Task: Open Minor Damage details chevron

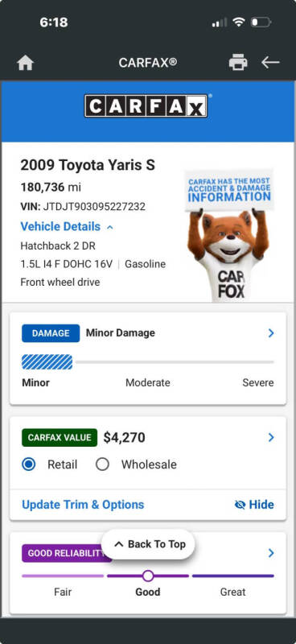Action: click(271, 333)
